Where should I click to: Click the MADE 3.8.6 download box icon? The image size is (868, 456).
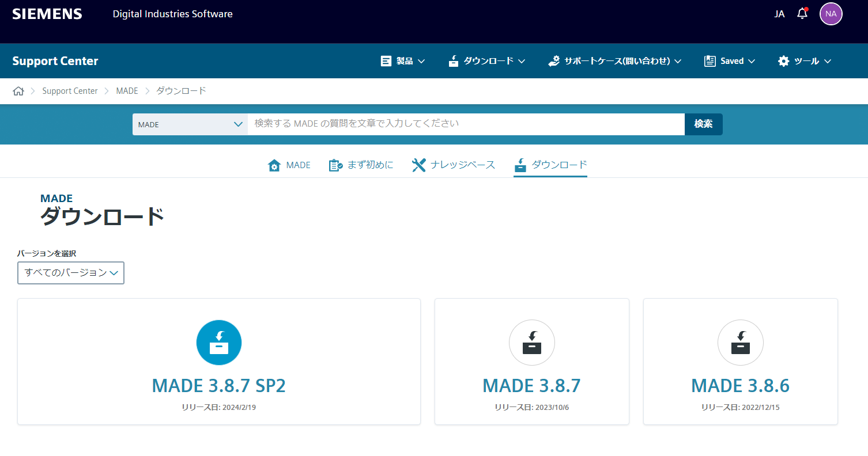(x=741, y=343)
